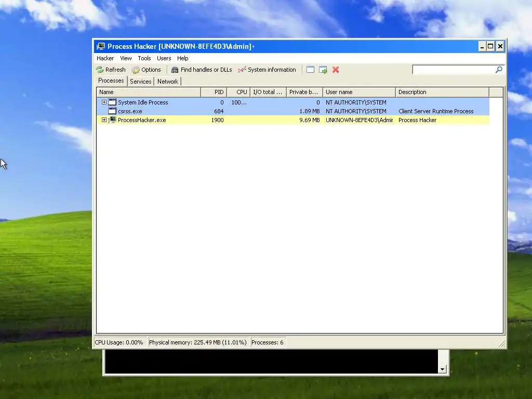Click the Client Server Runtime Process description
532x399 pixels.
click(x=436, y=111)
